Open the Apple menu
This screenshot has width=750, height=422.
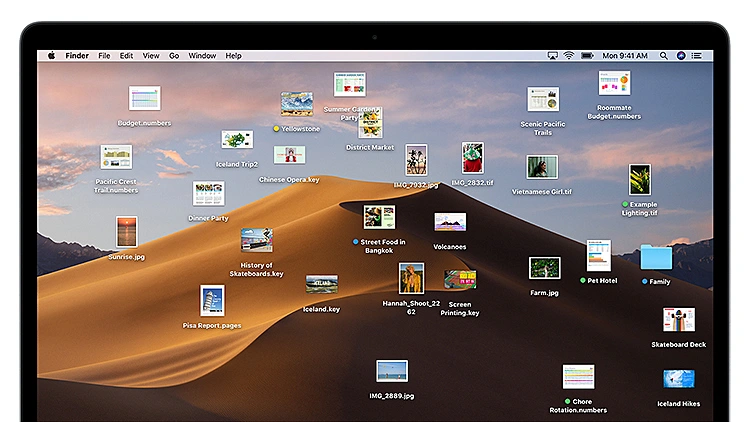[52, 56]
